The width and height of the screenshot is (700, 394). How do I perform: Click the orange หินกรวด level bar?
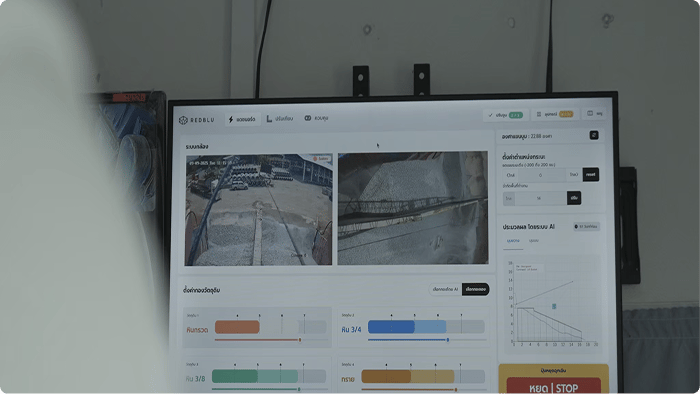tap(271, 327)
